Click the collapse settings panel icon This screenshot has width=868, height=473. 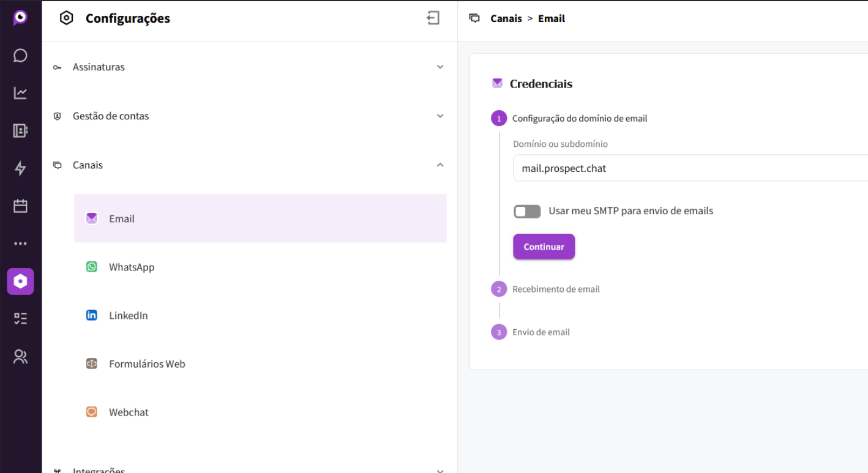[x=433, y=18]
